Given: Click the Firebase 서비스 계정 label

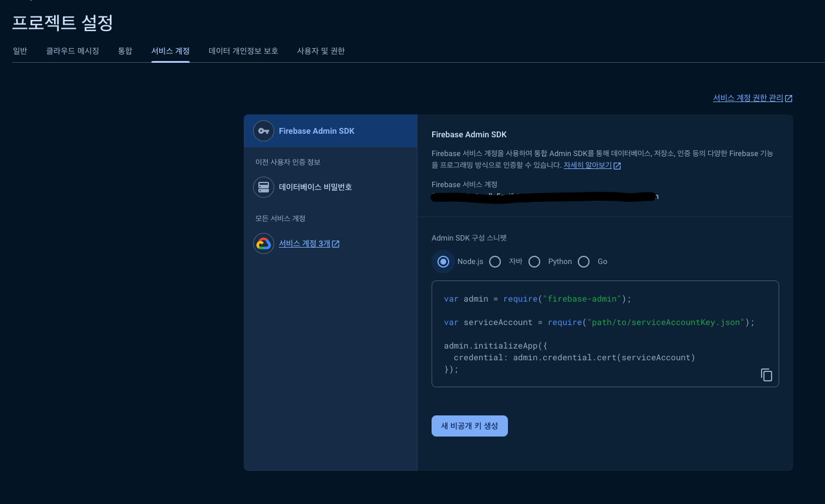Looking at the screenshot, I should pos(464,184).
